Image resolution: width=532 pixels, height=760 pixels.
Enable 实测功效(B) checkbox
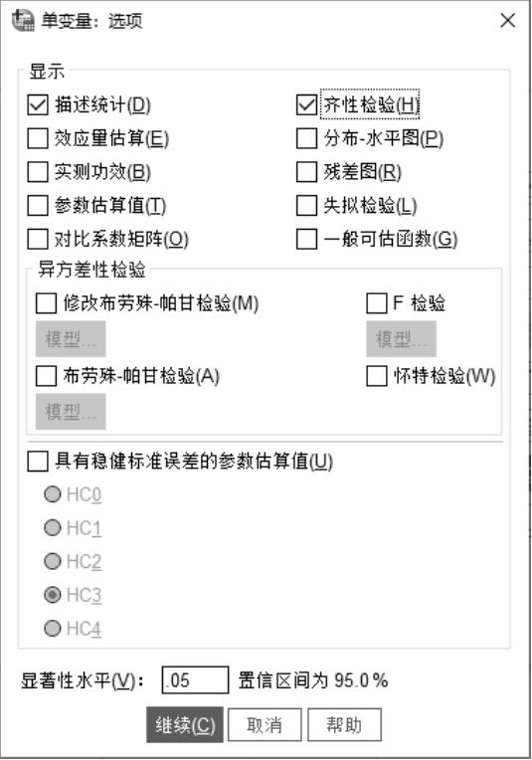pyautogui.click(x=38, y=171)
